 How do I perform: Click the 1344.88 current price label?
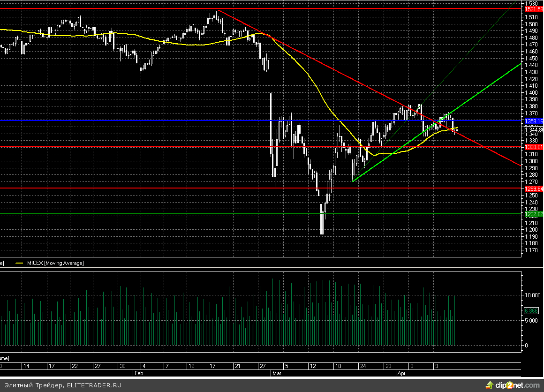[x=533, y=129]
